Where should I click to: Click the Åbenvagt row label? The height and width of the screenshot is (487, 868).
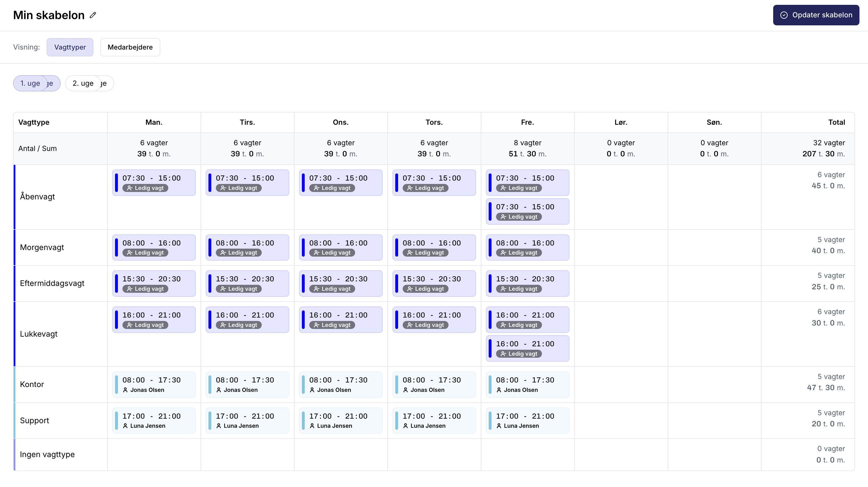click(37, 197)
